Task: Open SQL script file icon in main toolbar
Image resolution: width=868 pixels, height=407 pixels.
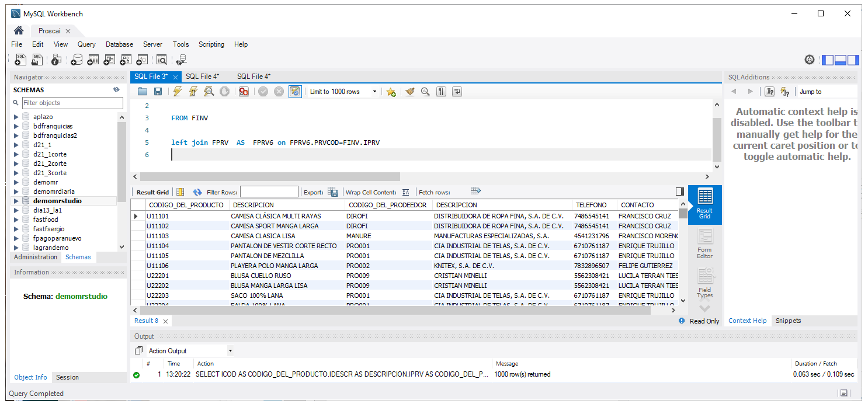Action: 37,60
